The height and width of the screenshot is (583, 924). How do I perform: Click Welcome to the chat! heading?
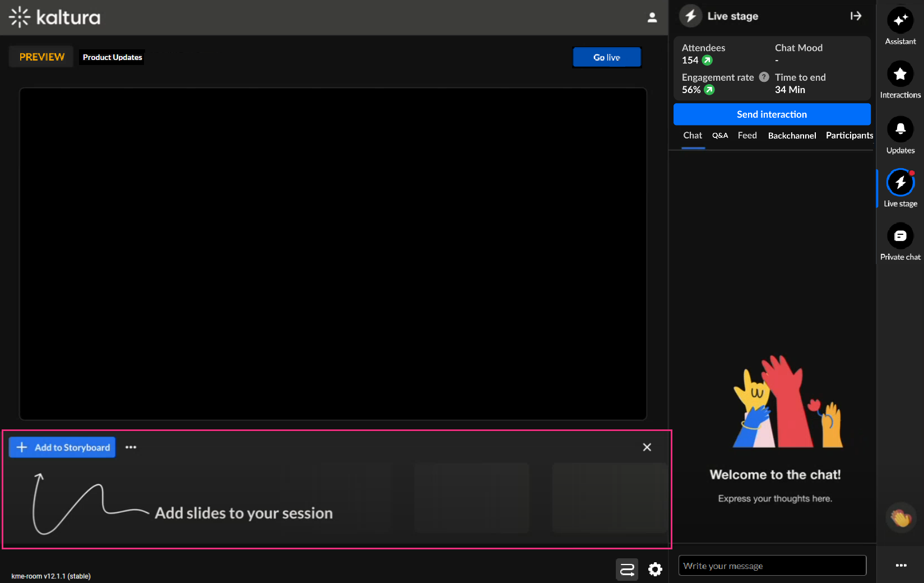tap(775, 475)
